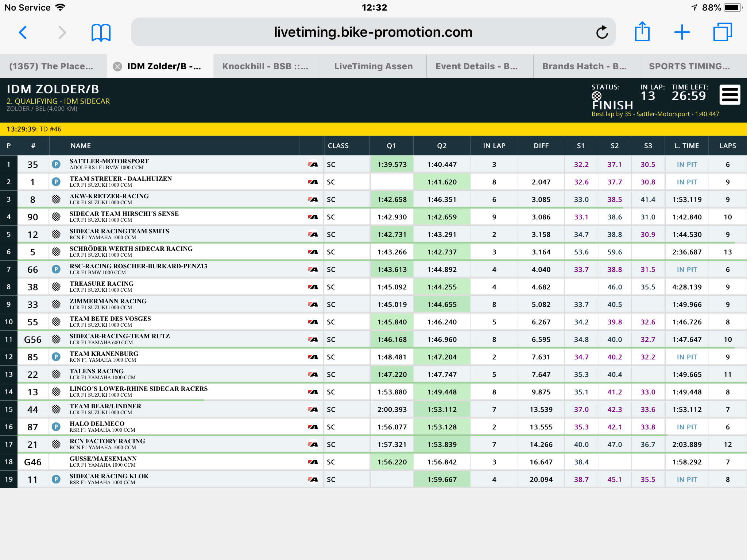
Task: Select team name ZIMMERMANN RACING
Action: pos(108,301)
